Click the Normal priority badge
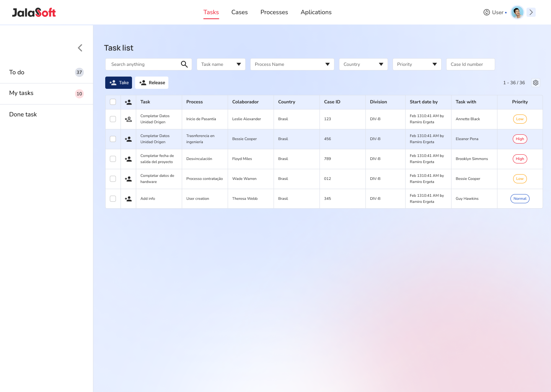The height and width of the screenshot is (392, 551). (520, 199)
